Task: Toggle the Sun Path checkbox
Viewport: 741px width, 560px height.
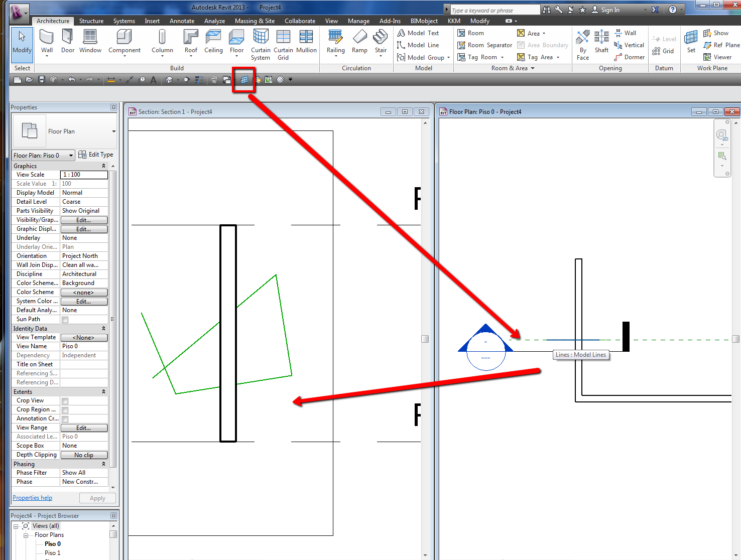Action: pyautogui.click(x=65, y=320)
